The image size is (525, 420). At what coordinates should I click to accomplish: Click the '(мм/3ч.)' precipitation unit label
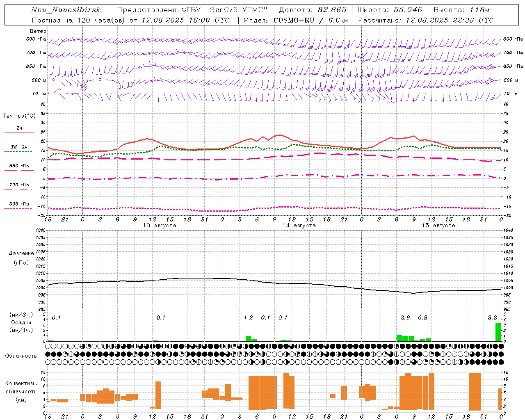pyautogui.click(x=21, y=315)
